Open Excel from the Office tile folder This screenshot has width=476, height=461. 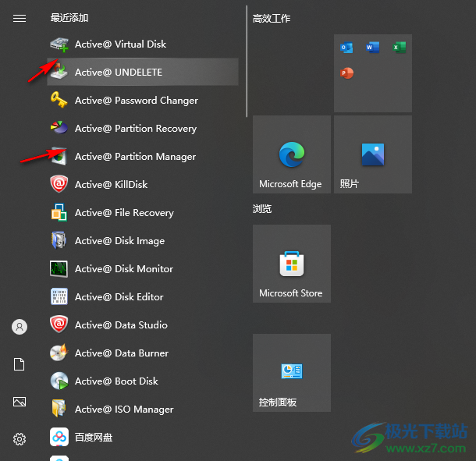(399, 48)
